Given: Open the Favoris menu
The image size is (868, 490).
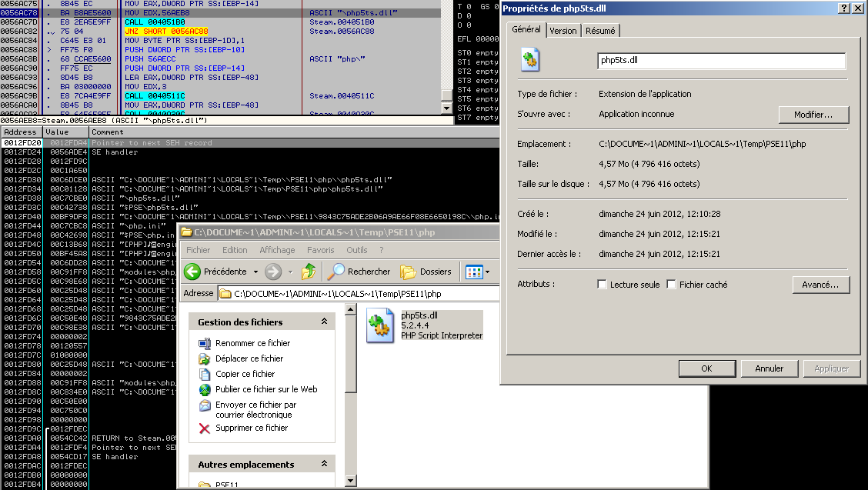Looking at the screenshot, I should [321, 250].
